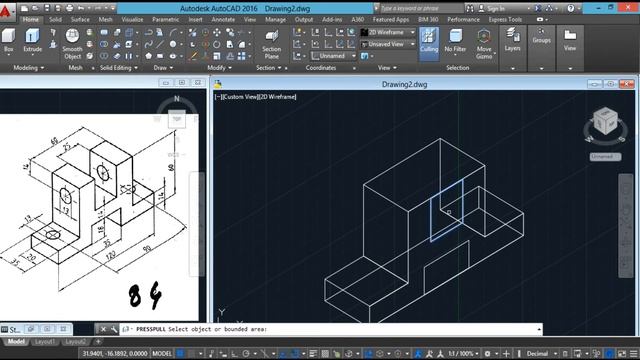Select the Extrude tool
640x360 pixels.
tap(32, 41)
